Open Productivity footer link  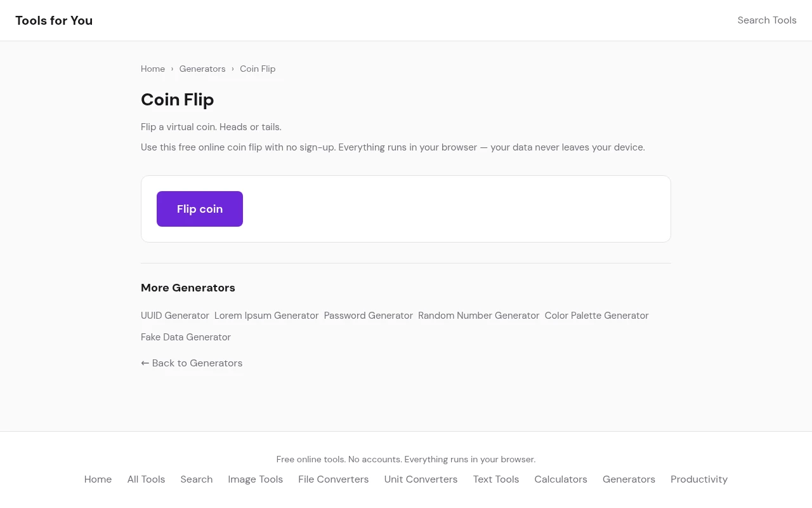click(699, 479)
